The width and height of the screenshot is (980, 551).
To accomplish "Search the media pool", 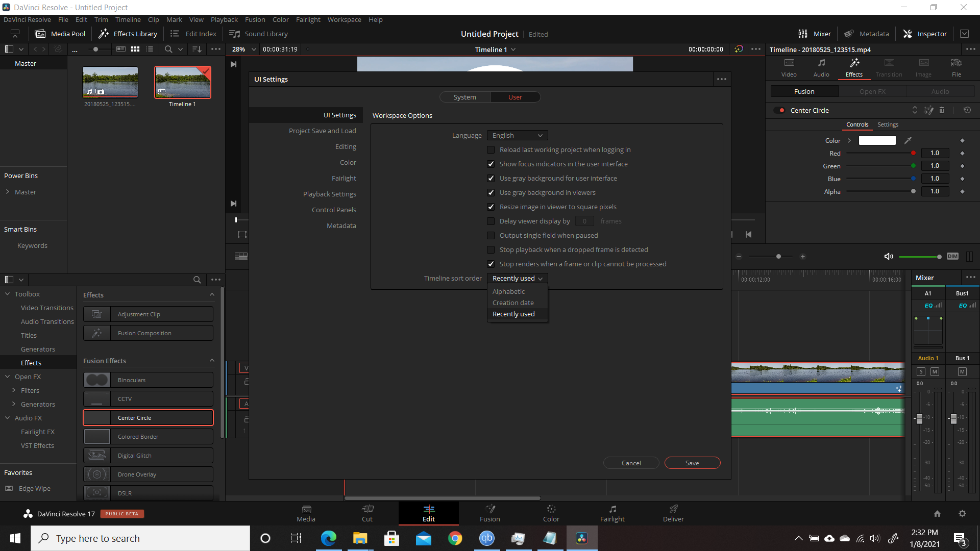I will click(x=168, y=49).
